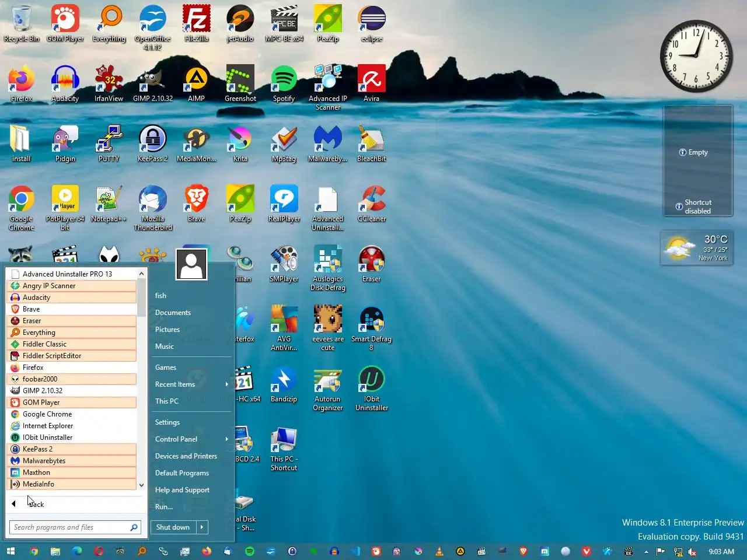747x560 pixels.
Task: Launch FileZilla from the desktop
Action: (x=197, y=23)
